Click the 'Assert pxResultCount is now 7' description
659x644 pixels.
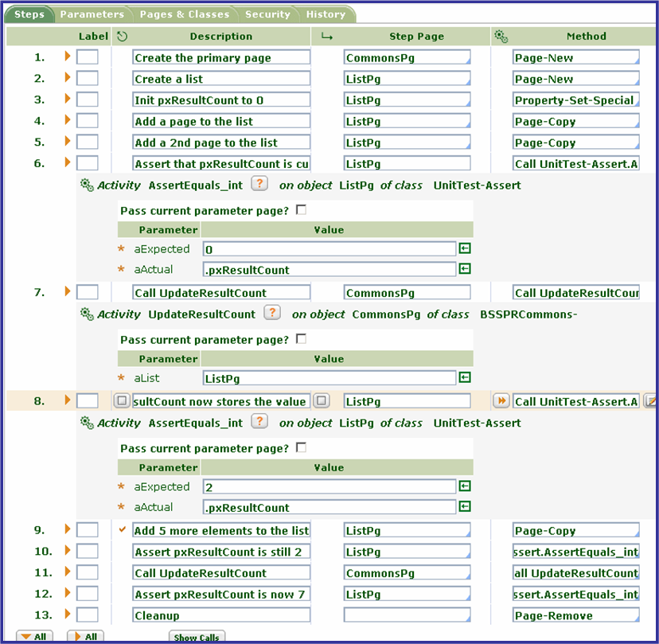(221, 594)
